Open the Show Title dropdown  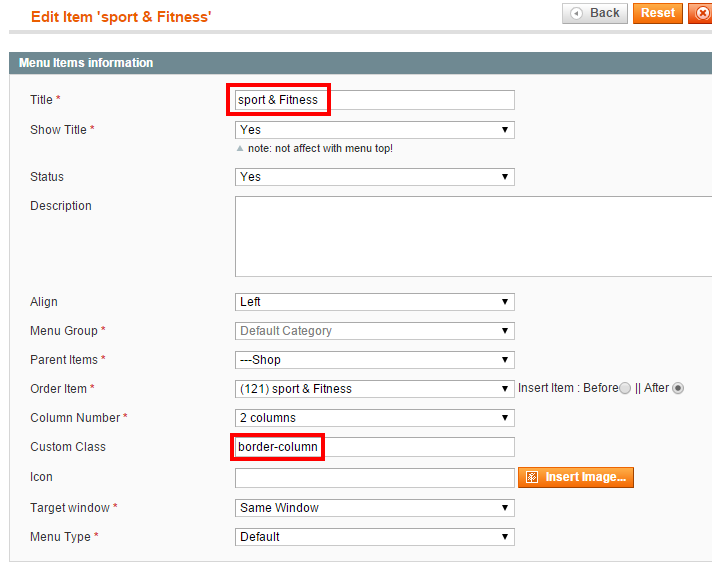coord(375,130)
